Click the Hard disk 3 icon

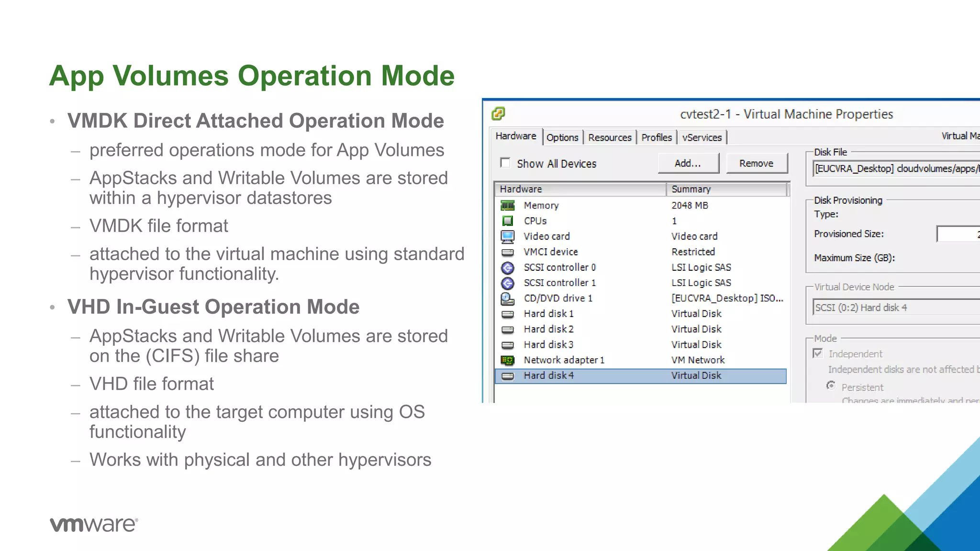(x=507, y=345)
